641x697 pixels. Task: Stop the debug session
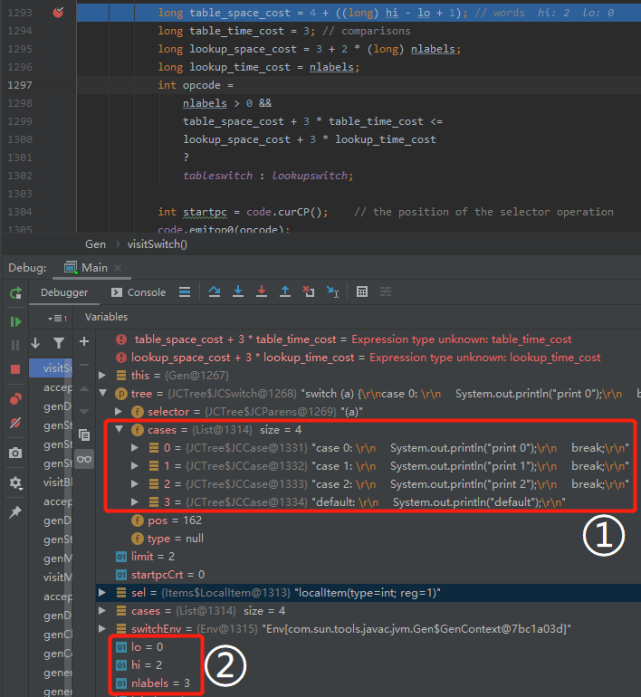(x=16, y=369)
